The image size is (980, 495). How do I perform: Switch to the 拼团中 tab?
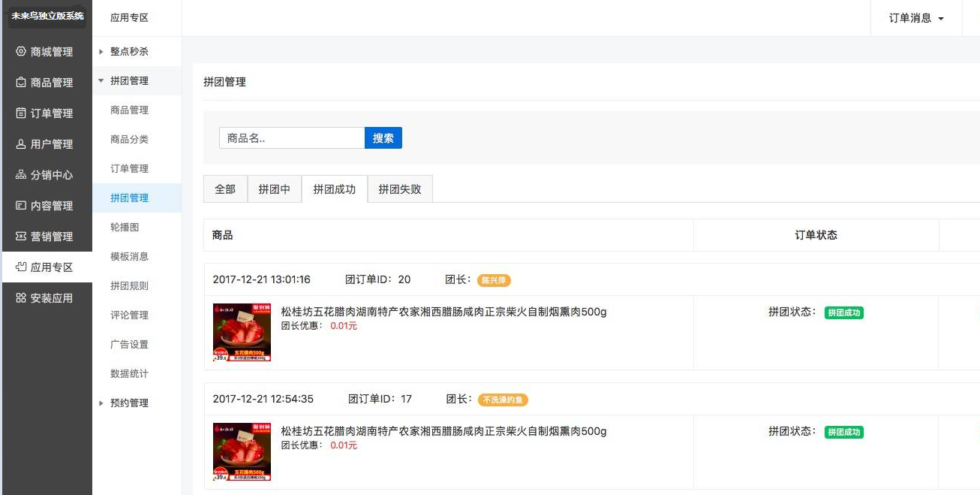274,189
